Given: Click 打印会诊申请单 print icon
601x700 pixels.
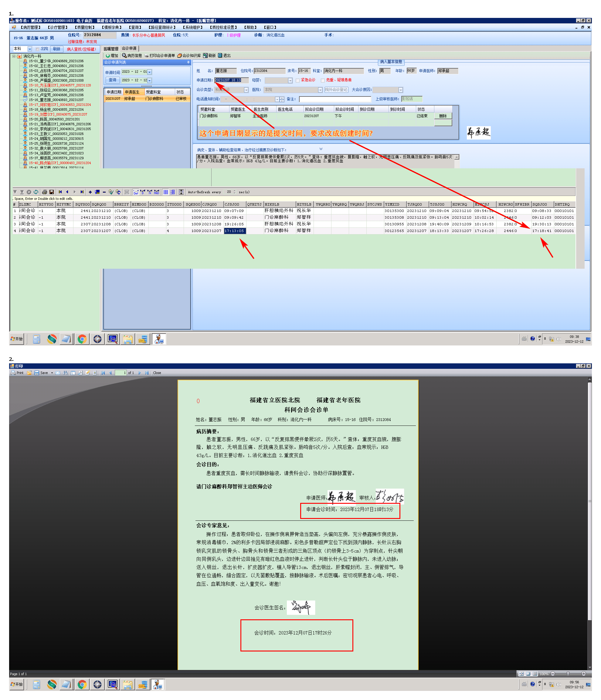Looking at the screenshot, I should click(x=147, y=56).
